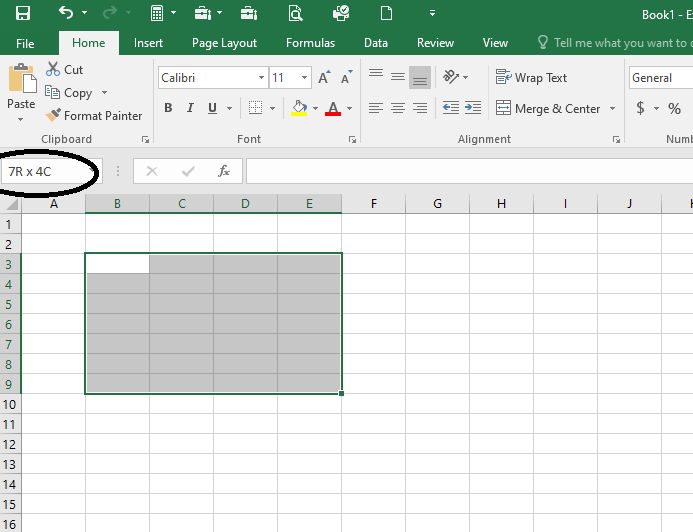The image size is (693, 532).
Task: Open the calculator icon in quick access toolbar
Action: click(x=157, y=13)
